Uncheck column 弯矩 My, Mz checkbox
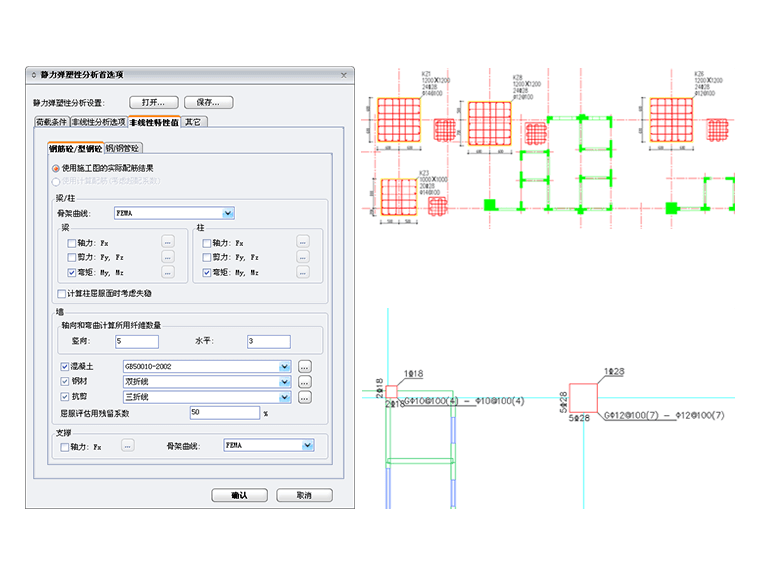 tap(207, 272)
